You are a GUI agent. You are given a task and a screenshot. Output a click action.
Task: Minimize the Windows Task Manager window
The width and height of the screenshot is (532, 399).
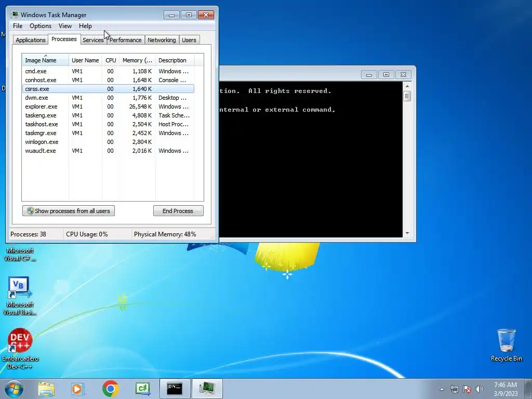(171, 15)
